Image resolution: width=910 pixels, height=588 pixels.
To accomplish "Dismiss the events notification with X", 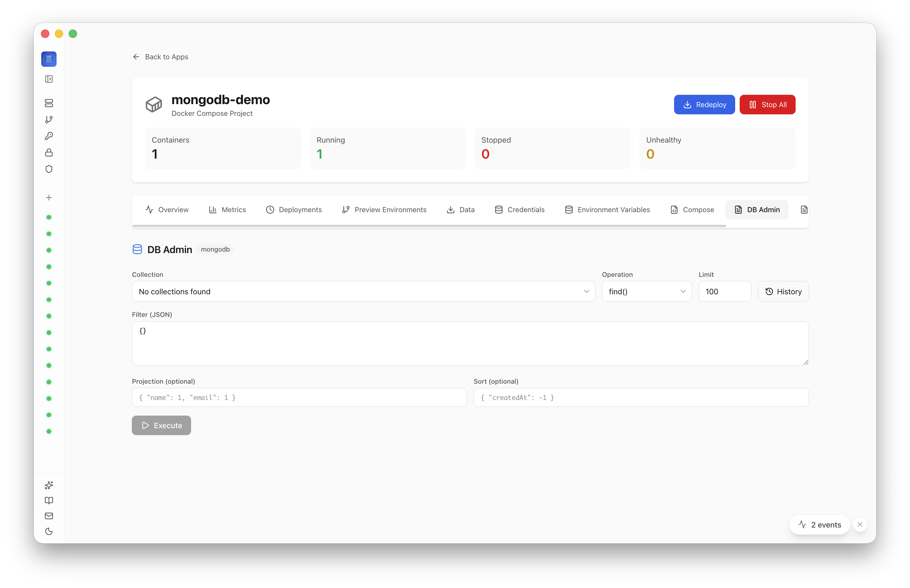I will pos(860,525).
